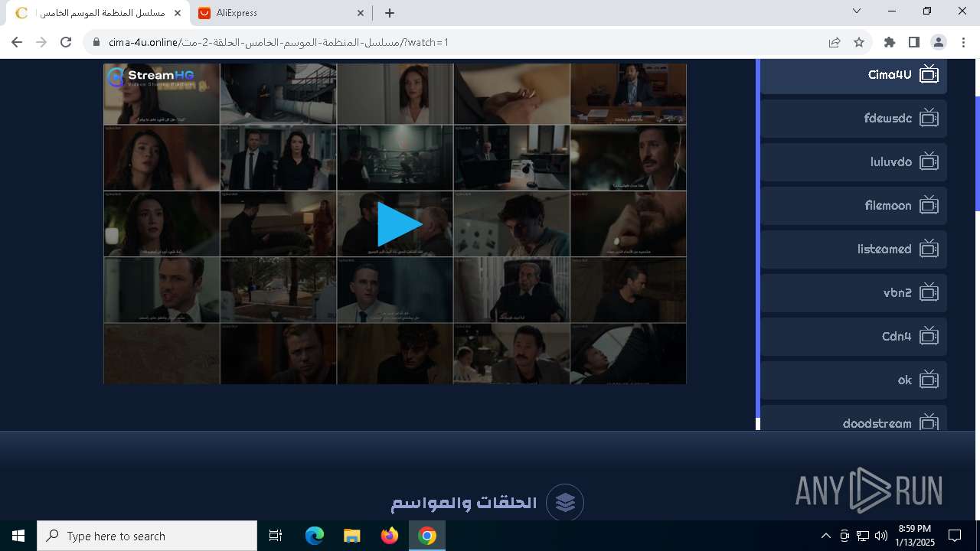Select the luluvdo server

tap(854, 162)
